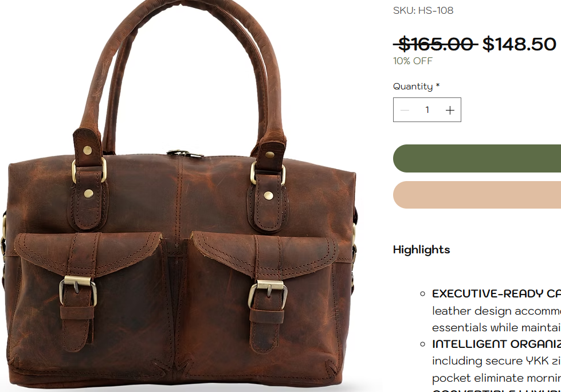Click the left pocket buckle on bag
This screenshot has width=561, height=392.
click(x=78, y=291)
